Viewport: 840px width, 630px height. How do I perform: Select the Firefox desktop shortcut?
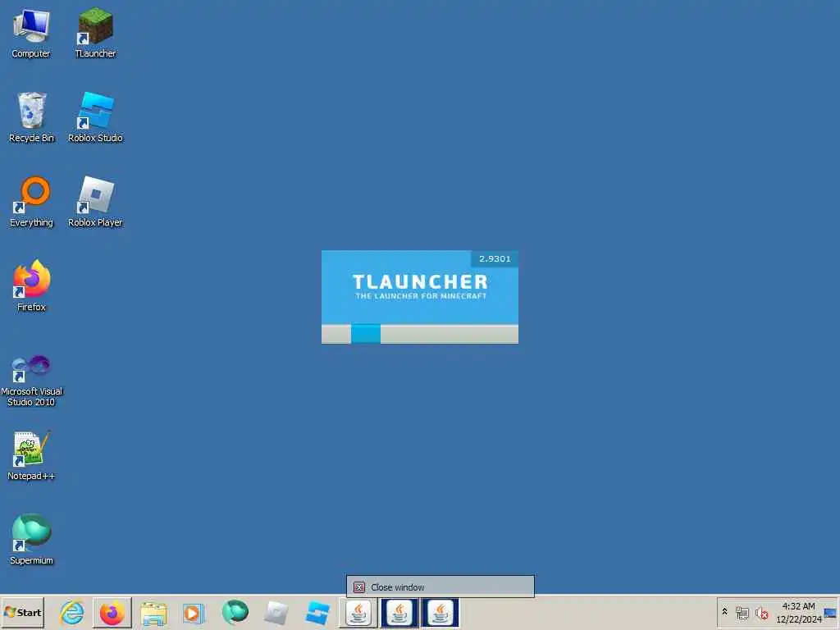31,286
